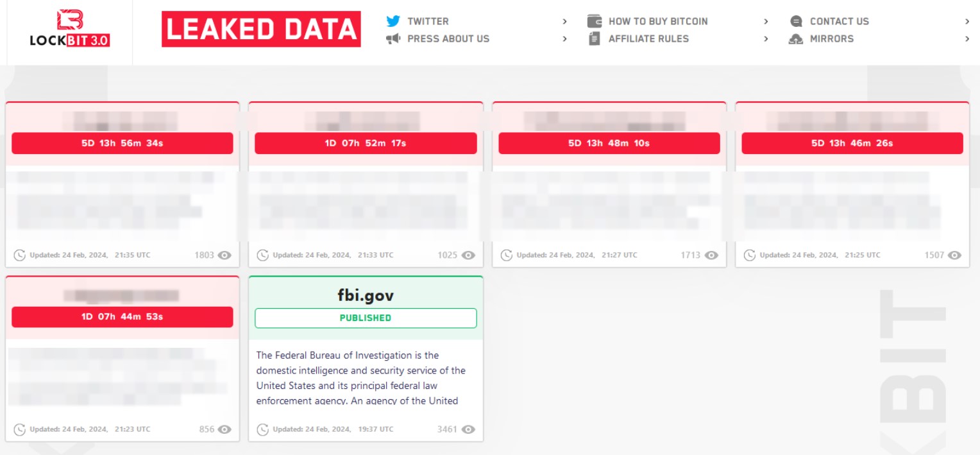
Task: Click the Contact Us chat bubble icon
Action: click(796, 21)
